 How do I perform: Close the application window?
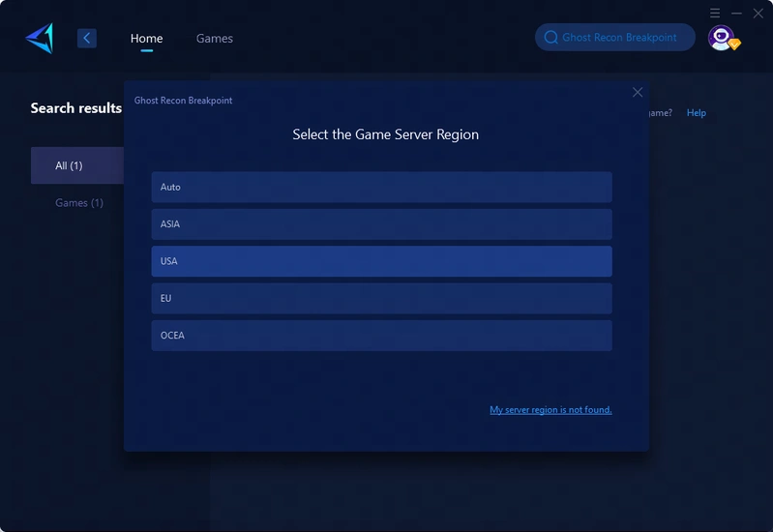click(758, 13)
